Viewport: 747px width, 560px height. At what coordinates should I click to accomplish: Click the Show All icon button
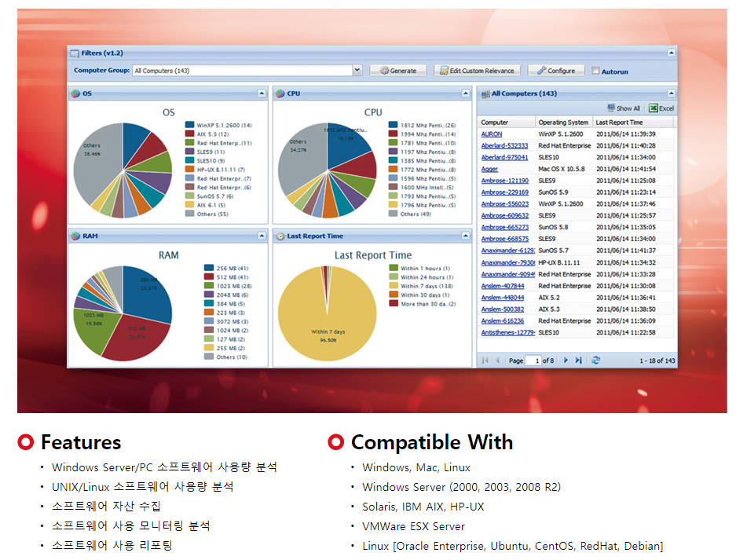click(624, 108)
